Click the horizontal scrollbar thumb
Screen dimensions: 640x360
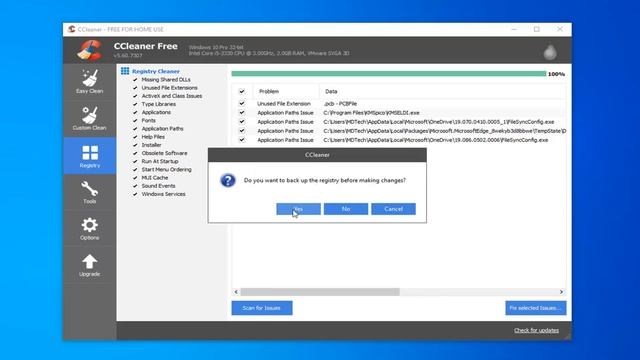tap(320, 292)
